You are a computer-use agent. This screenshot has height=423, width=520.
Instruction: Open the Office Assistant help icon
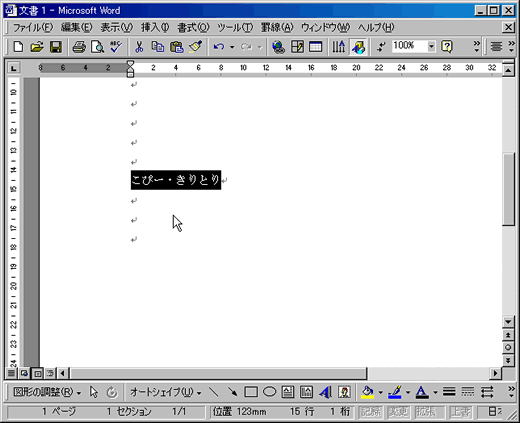[447, 47]
